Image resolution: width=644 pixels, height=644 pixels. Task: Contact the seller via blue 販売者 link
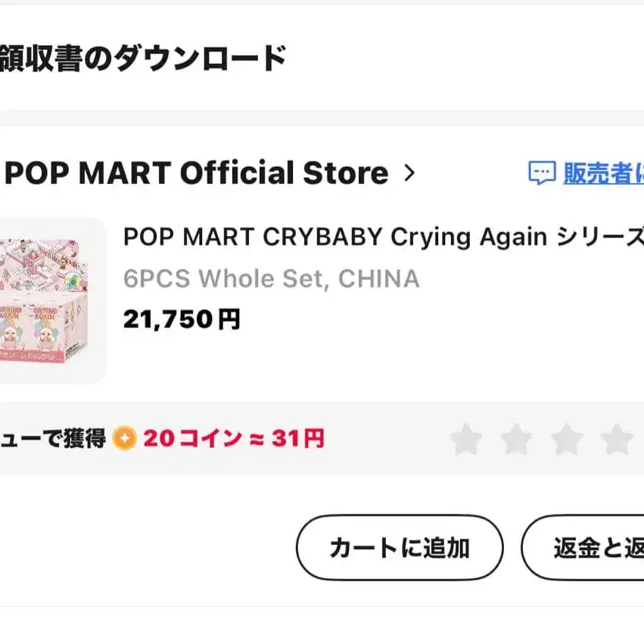603,173
